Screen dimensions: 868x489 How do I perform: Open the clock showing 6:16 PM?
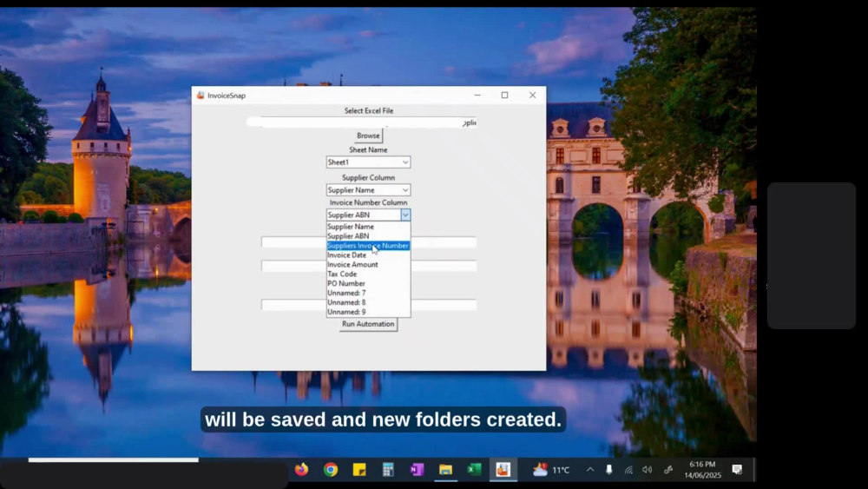coord(702,470)
